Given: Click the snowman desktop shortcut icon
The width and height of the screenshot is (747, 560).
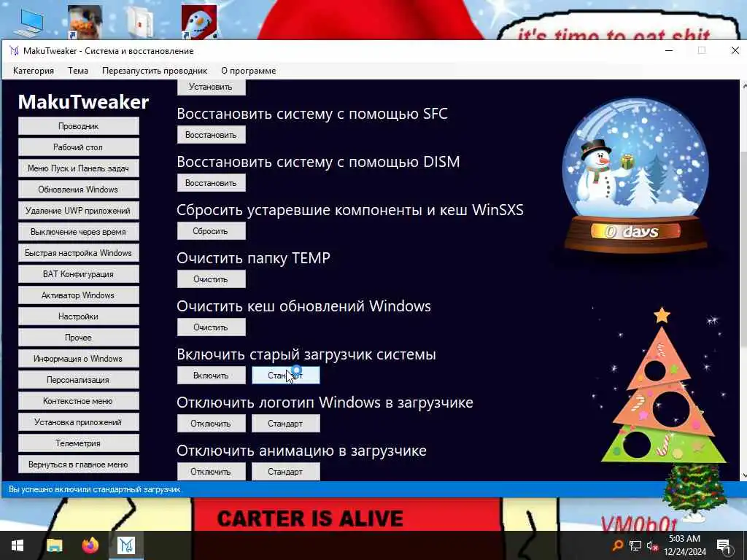Looking at the screenshot, I should point(199,22).
